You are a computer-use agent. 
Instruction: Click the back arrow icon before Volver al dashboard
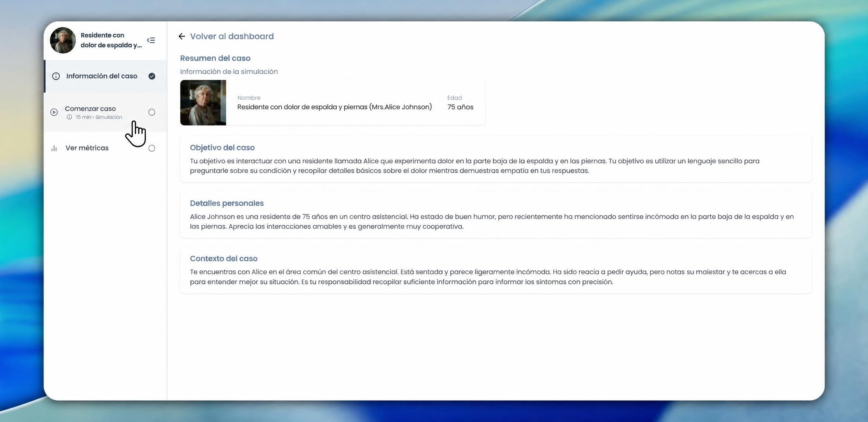[182, 36]
